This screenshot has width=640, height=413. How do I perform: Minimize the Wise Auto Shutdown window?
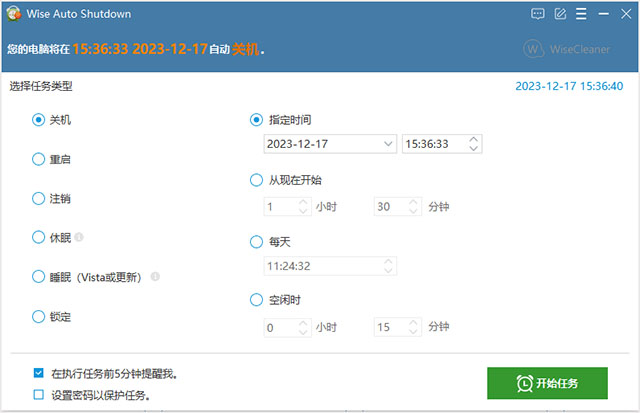(x=604, y=14)
